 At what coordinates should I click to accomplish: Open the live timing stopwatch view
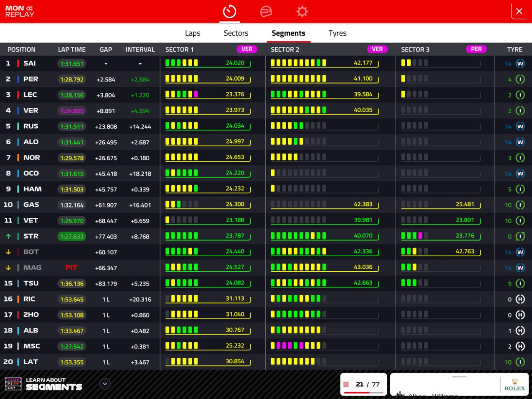[x=230, y=11]
